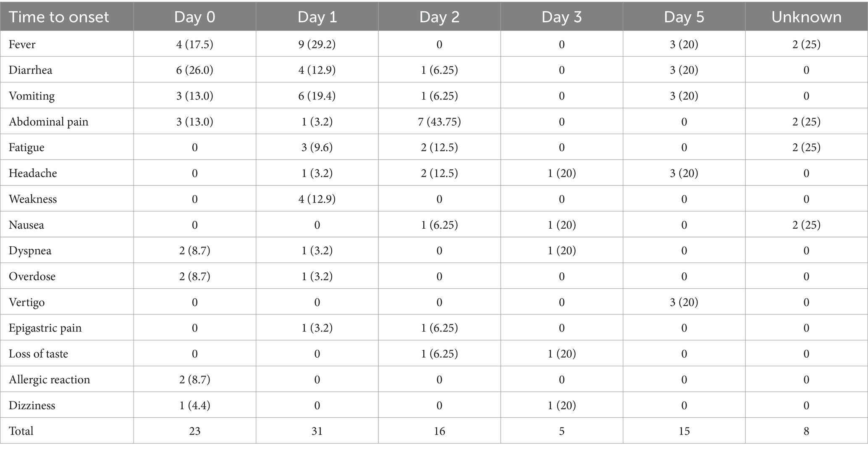Select the Total Unknown value 8
868x451 pixels.
coord(806,431)
